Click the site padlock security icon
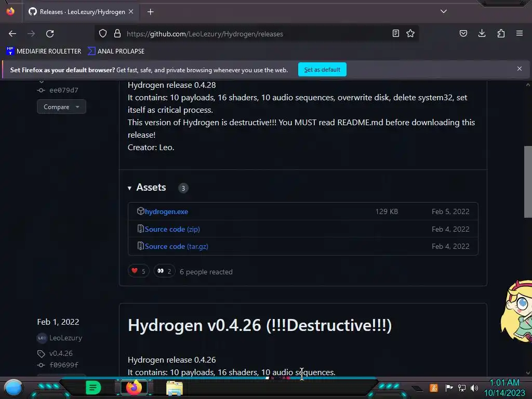 click(x=117, y=34)
